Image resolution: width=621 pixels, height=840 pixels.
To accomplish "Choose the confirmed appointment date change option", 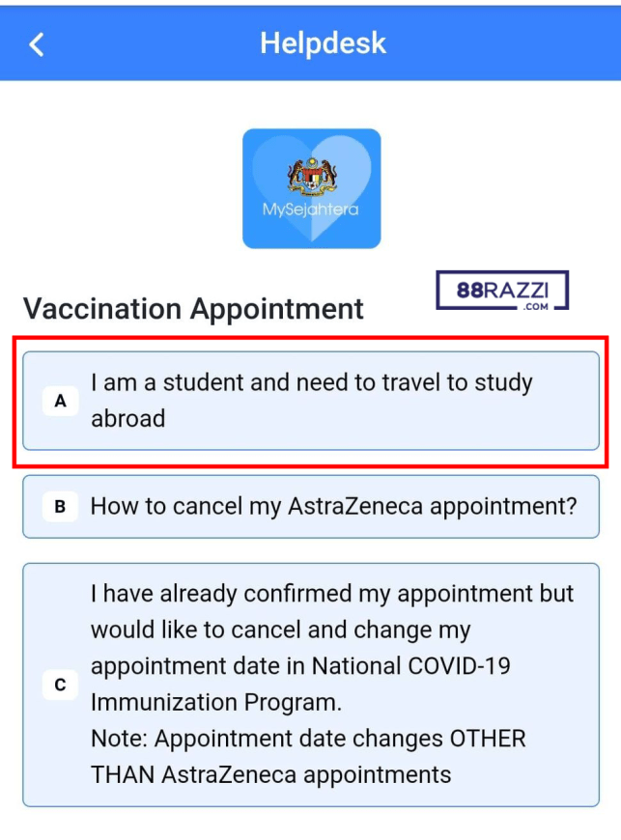I will (311, 685).
